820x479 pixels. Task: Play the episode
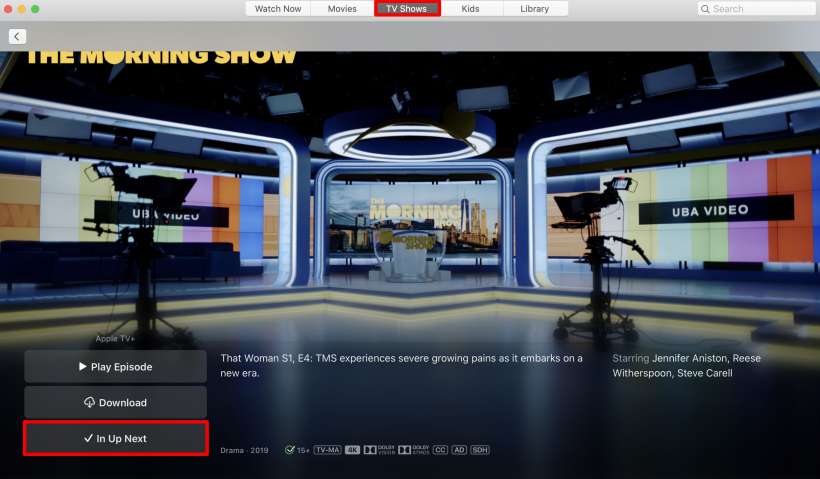[116, 367]
